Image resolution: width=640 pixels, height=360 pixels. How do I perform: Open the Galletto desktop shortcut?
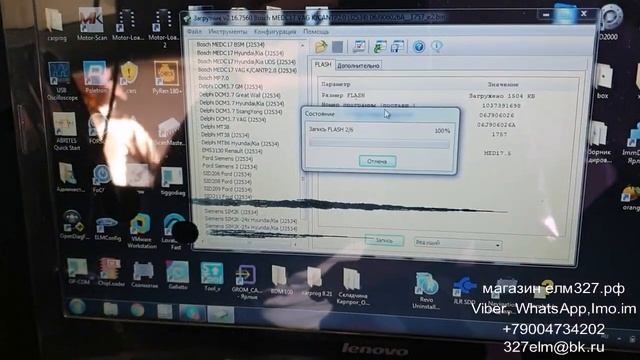(x=178, y=276)
